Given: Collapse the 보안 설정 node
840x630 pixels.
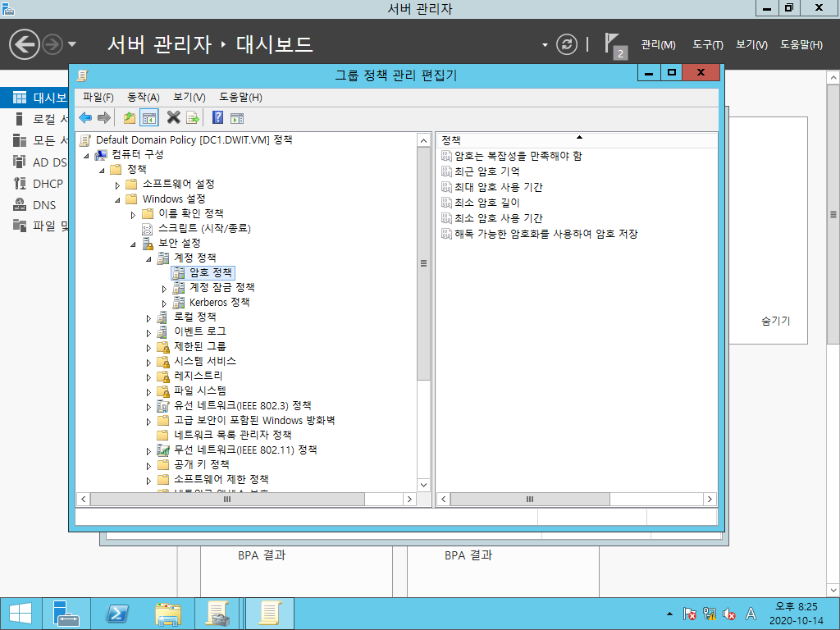Looking at the screenshot, I should point(133,244).
